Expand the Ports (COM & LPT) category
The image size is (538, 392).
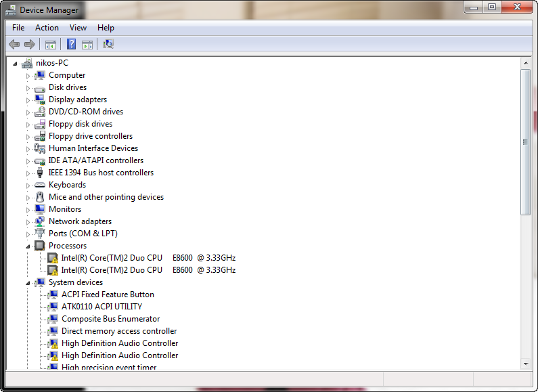pyautogui.click(x=28, y=234)
